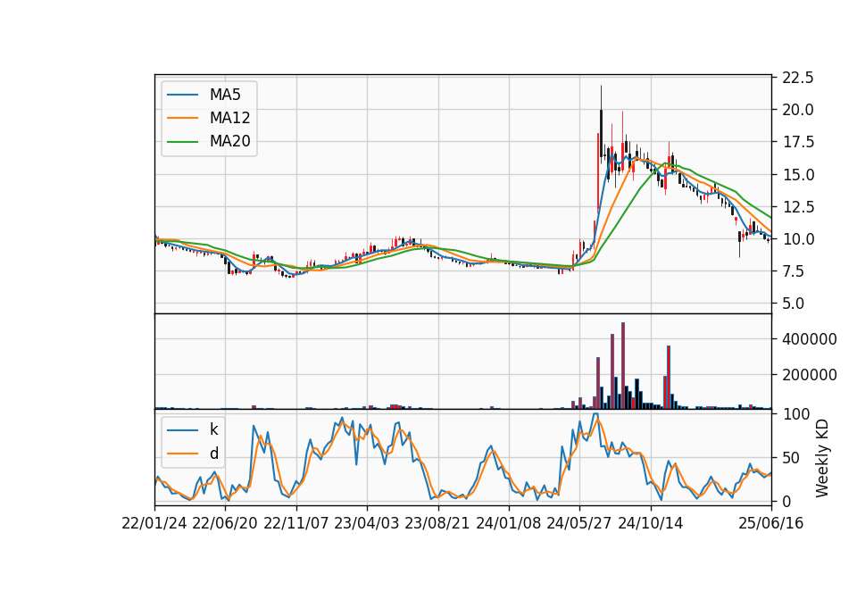The height and width of the screenshot is (616, 857).
Task: Click the green MA20 legend line
Action: 182,141
